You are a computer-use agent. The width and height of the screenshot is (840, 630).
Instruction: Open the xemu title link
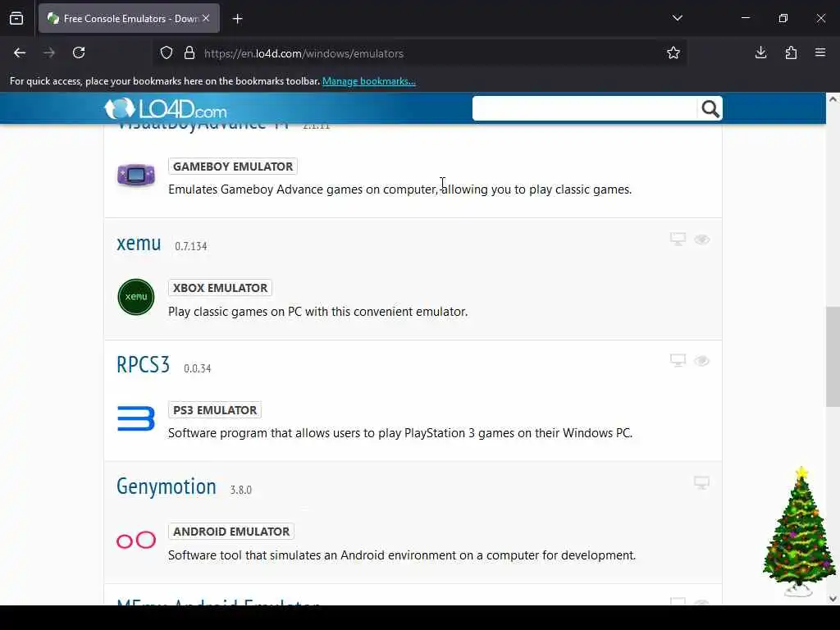click(139, 243)
